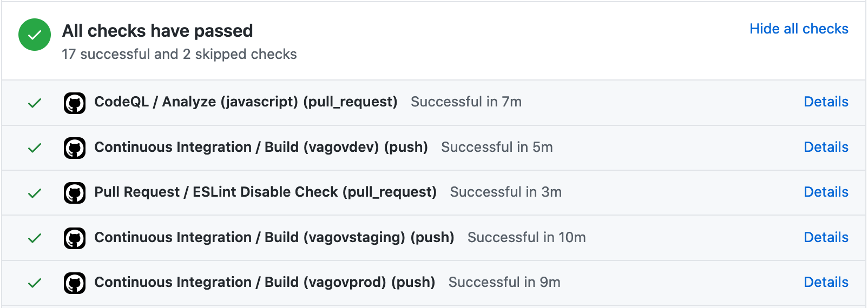Click green checkmark for CodeQL Analyze check
Viewport: 868px width, 308px height.
tap(35, 103)
